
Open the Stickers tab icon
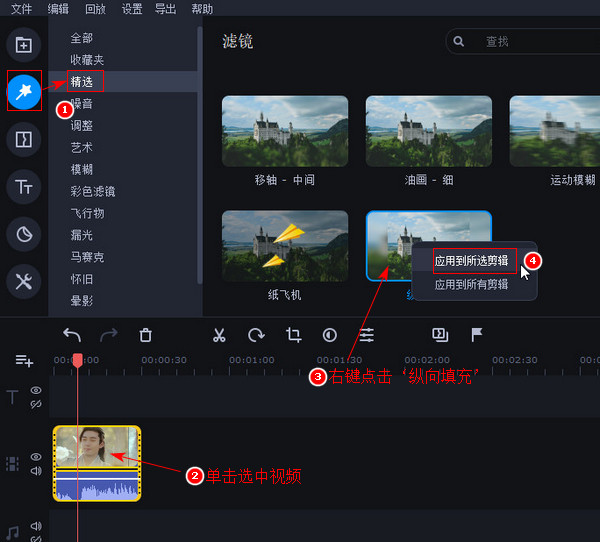point(24,234)
